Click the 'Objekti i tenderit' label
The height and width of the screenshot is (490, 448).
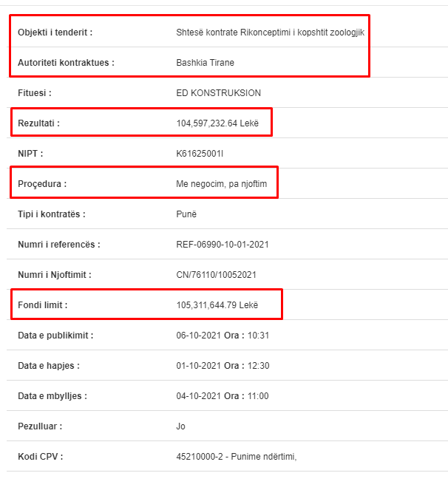(55, 33)
